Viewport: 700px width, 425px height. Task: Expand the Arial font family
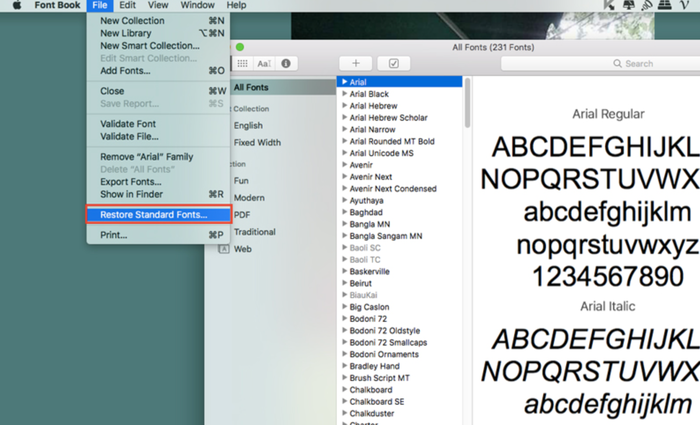click(345, 82)
